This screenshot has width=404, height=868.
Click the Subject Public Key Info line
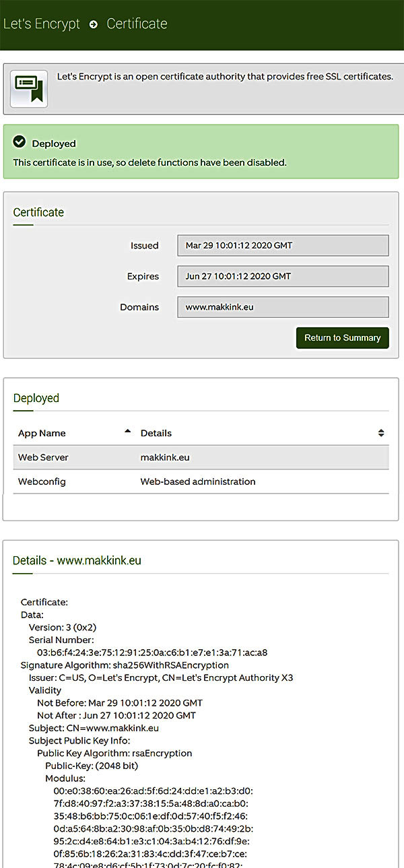tap(79, 741)
